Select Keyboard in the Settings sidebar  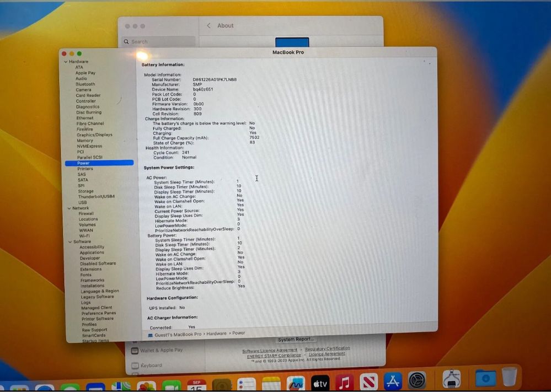(x=152, y=366)
